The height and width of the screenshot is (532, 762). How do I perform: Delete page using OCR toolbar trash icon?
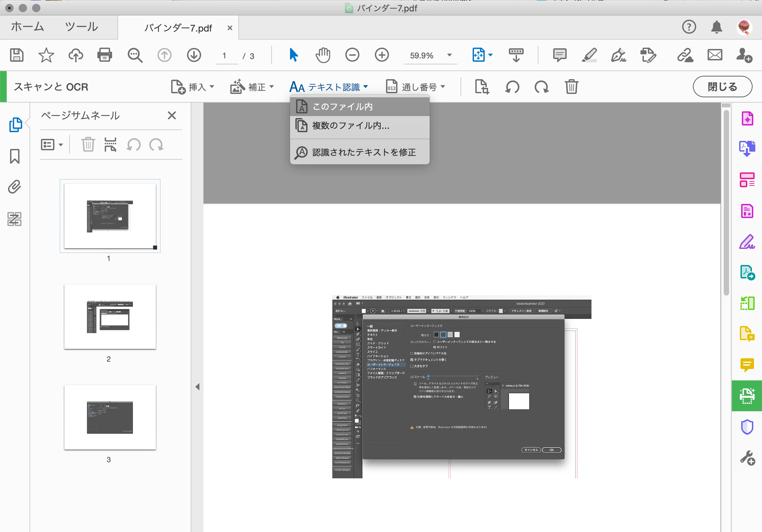point(571,87)
